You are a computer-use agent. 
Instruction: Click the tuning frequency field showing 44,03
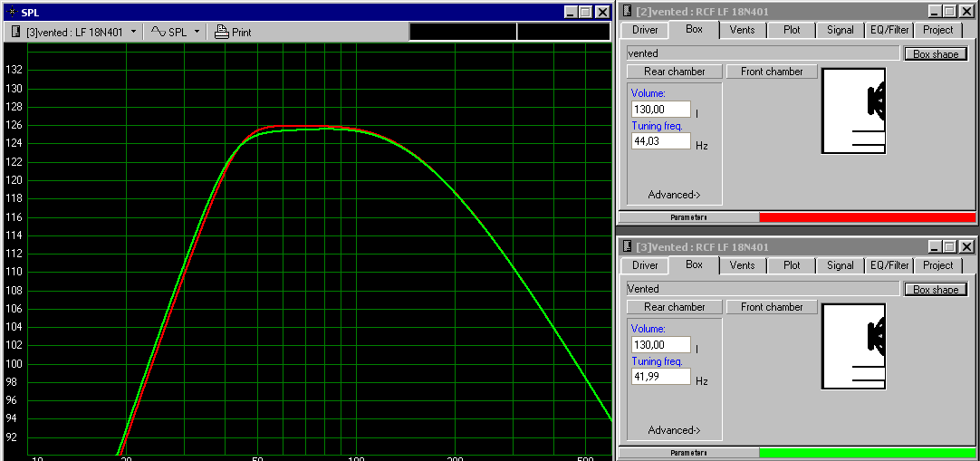pos(660,142)
